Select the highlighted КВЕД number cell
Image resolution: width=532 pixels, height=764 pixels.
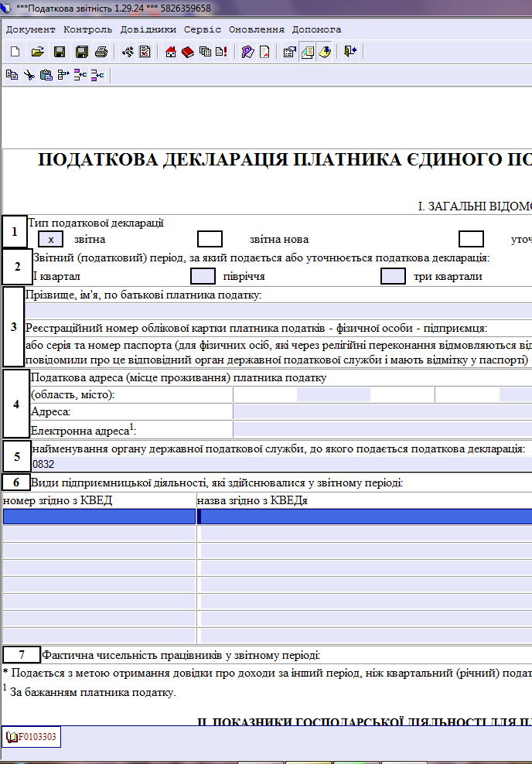[99, 517]
